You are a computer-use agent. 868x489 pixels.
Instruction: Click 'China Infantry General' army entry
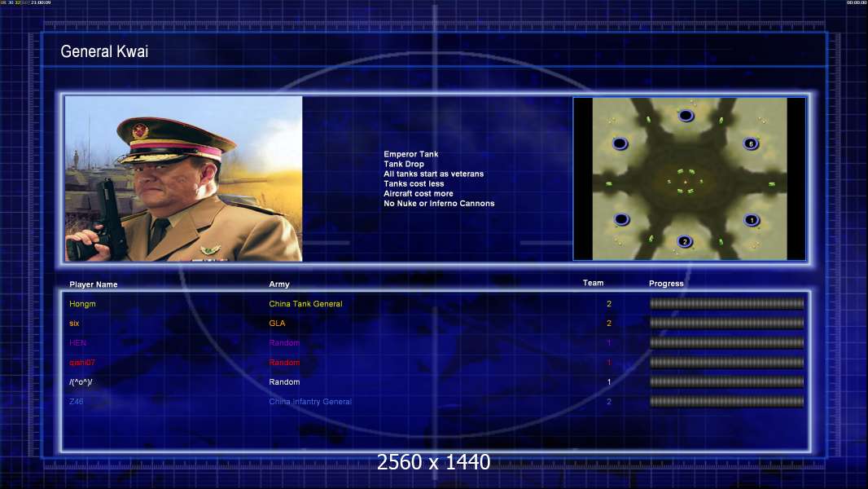tap(310, 402)
